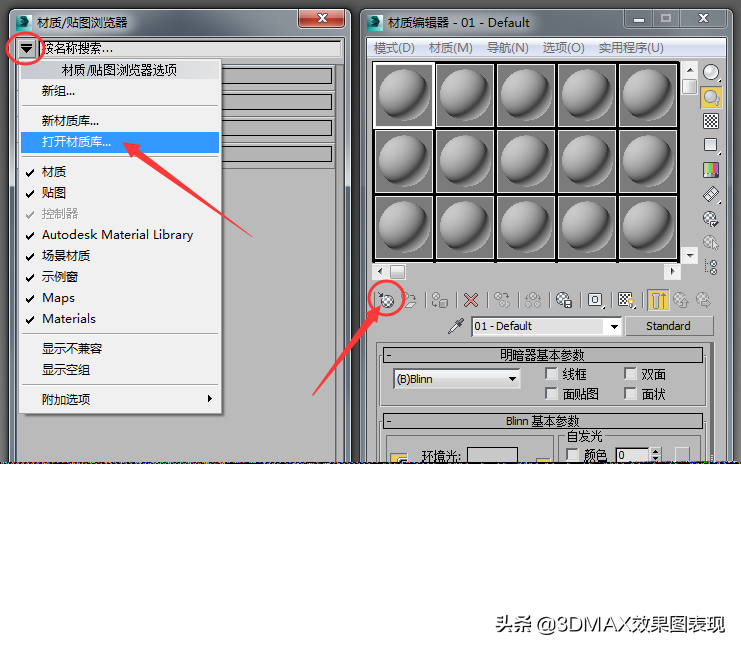Viewport: 741px width, 650px height.
Task: Toggle the 场景材质 checked entry
Action: pyautogui.click(x=120, y=256)
